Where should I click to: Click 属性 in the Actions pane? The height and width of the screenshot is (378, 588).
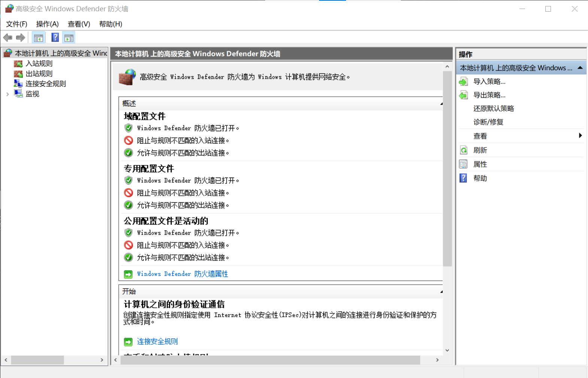[x=480, y=164]
